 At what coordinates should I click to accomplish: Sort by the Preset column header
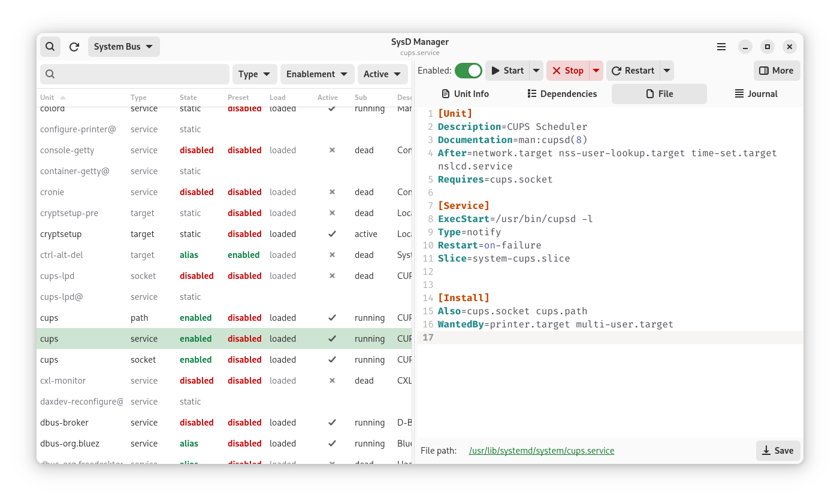click(x=238, y=98)
